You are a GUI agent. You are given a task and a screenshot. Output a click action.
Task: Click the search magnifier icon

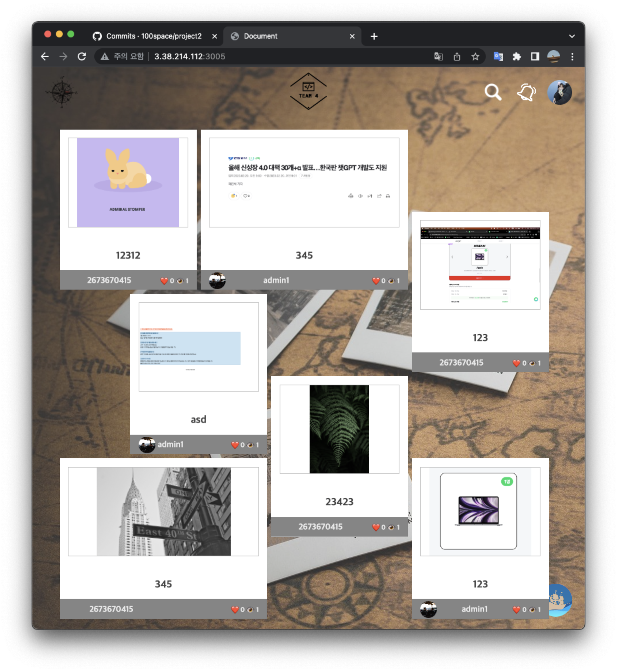click(x=493, y=92)
